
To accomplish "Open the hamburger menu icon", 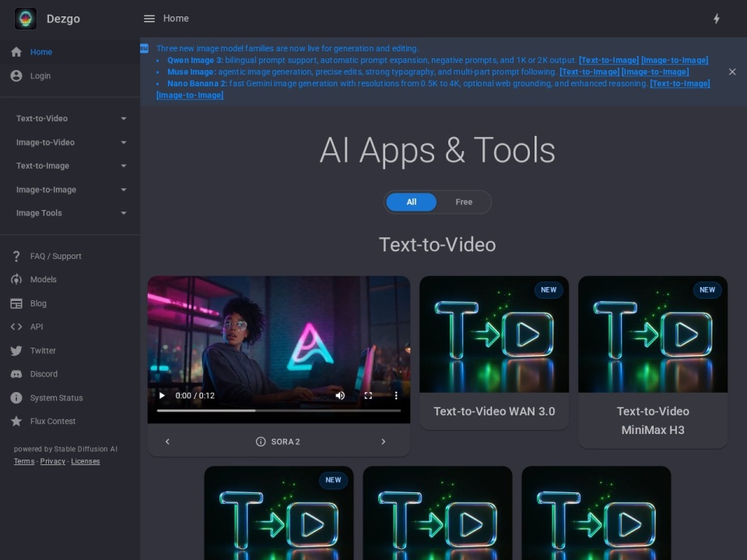I will coord(149,19).
